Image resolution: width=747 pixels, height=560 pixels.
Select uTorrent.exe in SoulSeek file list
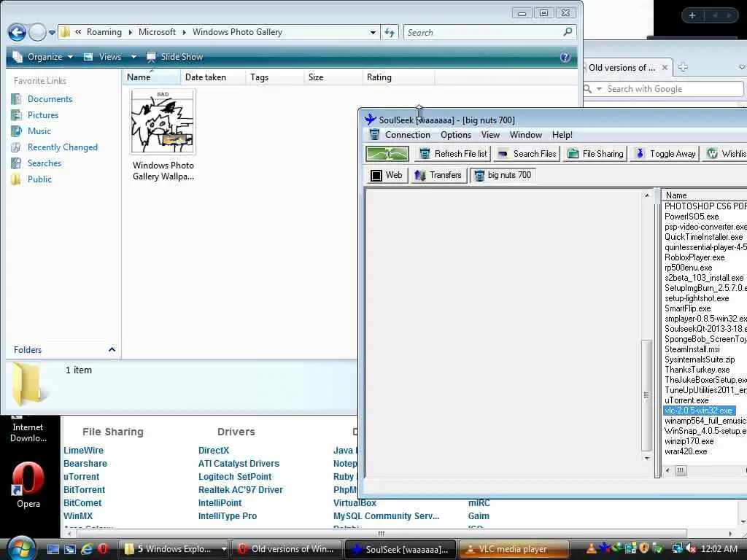[686, 400]
